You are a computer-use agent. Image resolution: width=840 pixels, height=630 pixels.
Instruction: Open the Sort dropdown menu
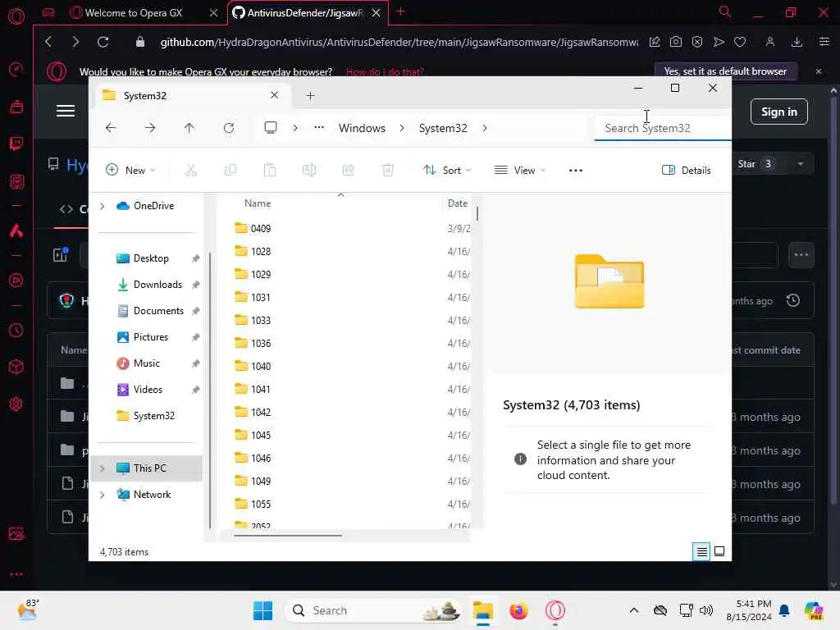[447, 171]
